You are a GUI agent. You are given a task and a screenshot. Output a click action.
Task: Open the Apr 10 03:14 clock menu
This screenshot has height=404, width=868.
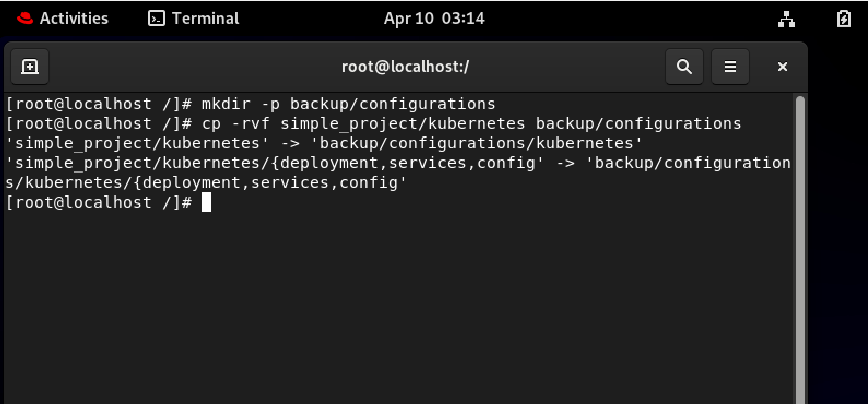[x=434, y=18]
